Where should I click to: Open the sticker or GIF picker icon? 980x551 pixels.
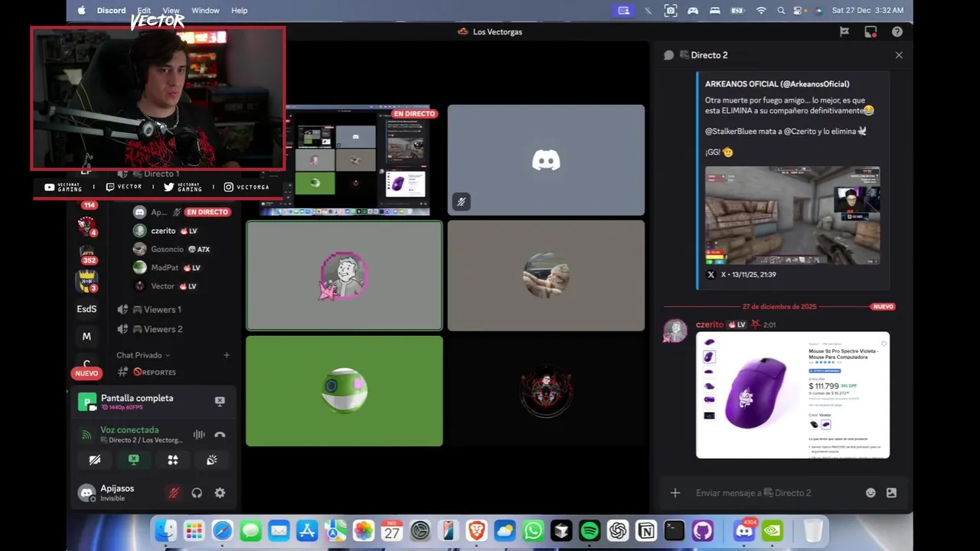pyautogui.click(x=891, y=493)
